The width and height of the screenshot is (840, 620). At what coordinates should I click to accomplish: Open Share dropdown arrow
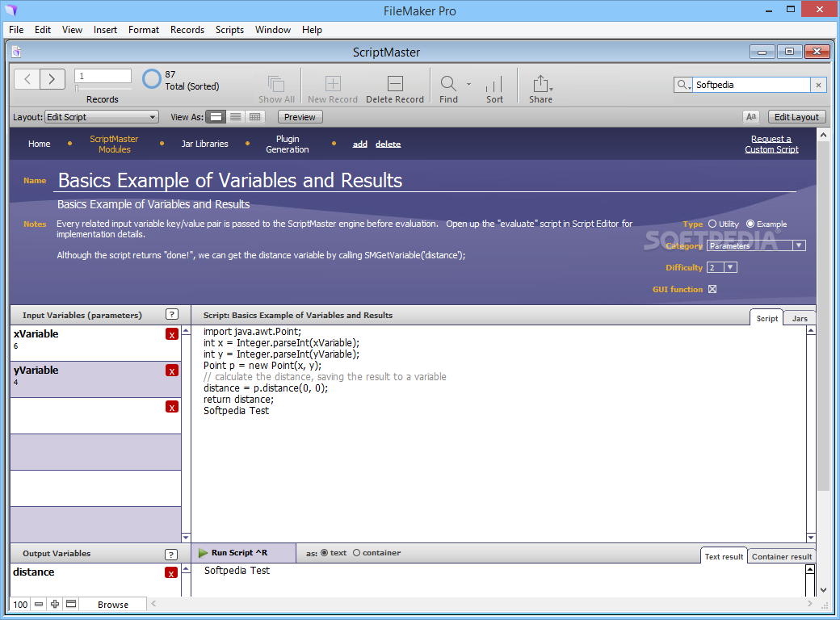[x=551, y=89]
